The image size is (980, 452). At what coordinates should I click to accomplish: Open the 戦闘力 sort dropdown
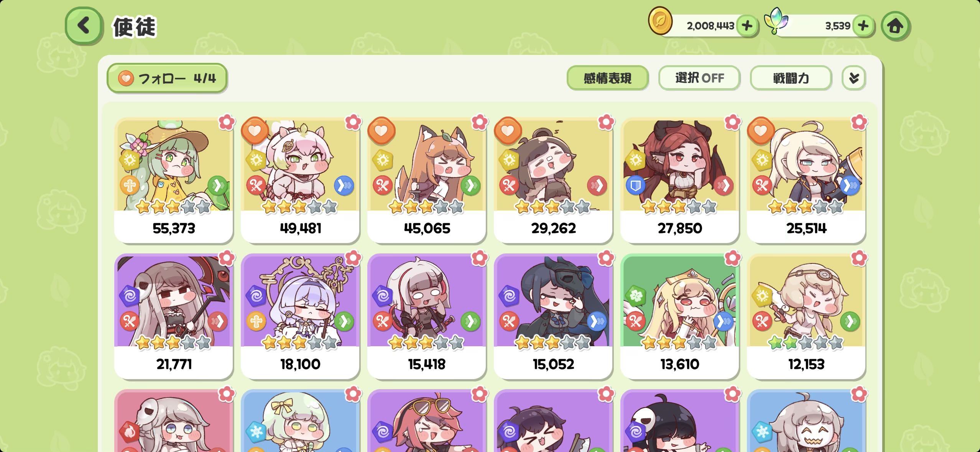click(791, 78)
